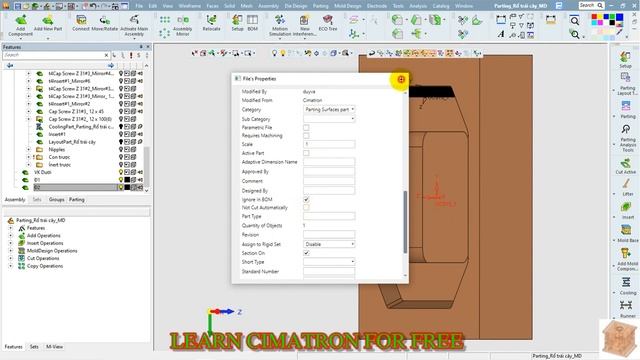Open the Short Type dropdown
The width and height of the screenshot is (640, 360).
[x=329, y=262]
